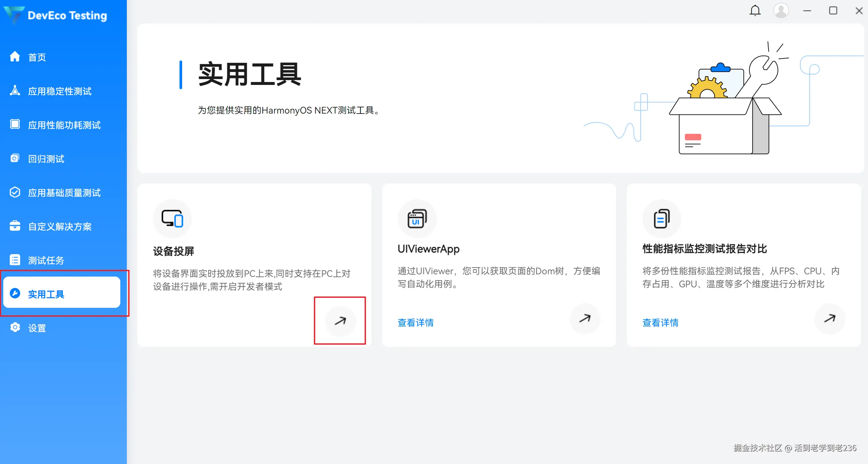The height and width of the screenshot is (464, 868).
Task: Open 应用稳定性测试 from the sidebar
Action: click(x=60, y=91)
